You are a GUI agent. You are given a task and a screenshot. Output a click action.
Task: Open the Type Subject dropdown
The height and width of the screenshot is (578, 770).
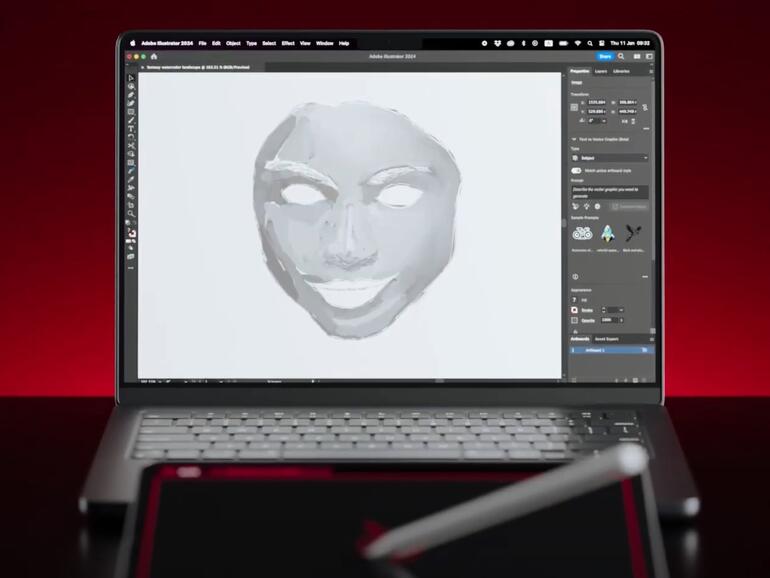pos(609,158)
